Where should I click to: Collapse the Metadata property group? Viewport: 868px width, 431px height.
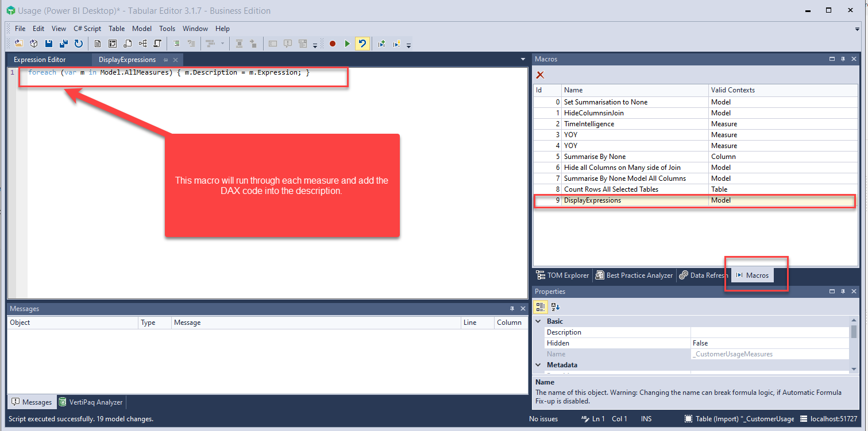pos(539,365)
